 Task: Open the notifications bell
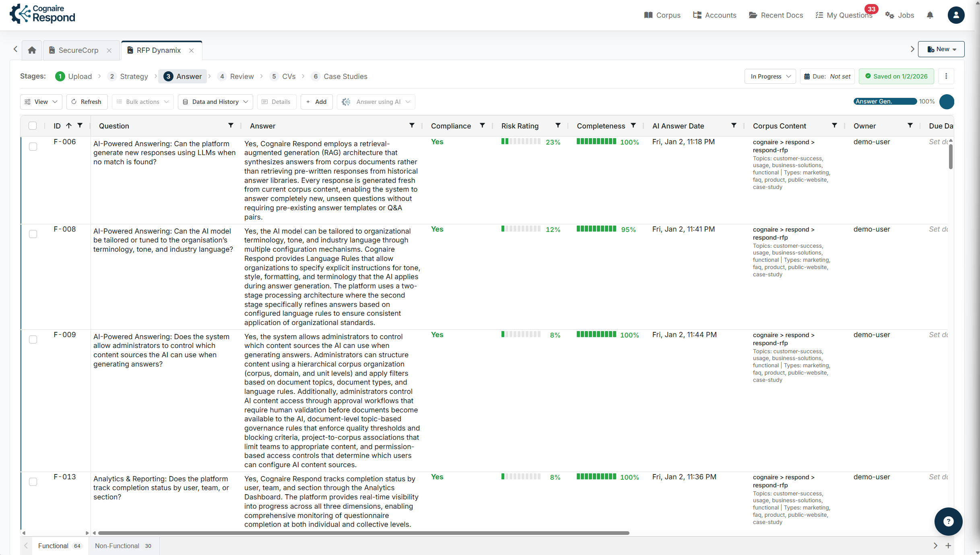[x=930, y=15]
